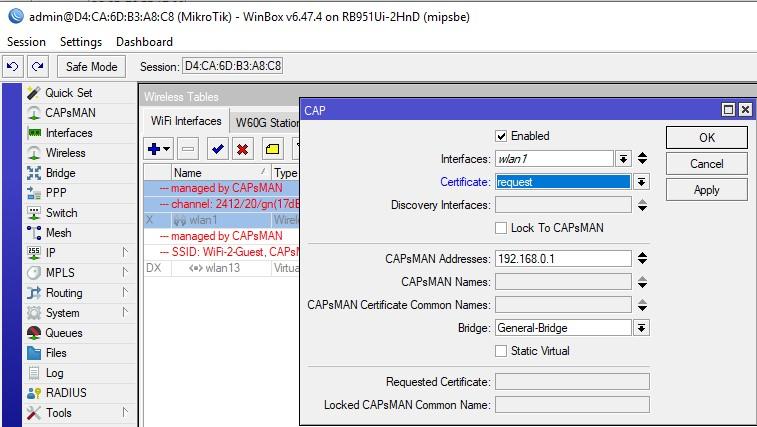Click the minus remove icon in toolbar

click(x=188, y=149)
